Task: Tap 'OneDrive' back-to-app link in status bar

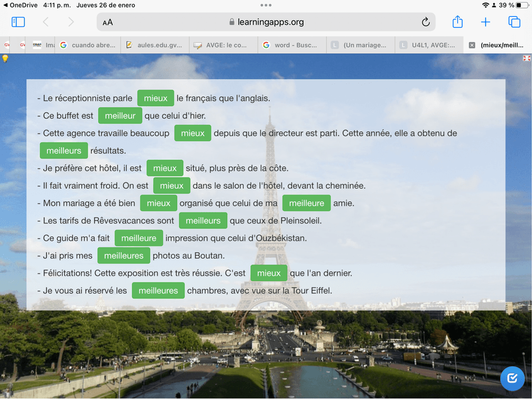Action: 20,5
